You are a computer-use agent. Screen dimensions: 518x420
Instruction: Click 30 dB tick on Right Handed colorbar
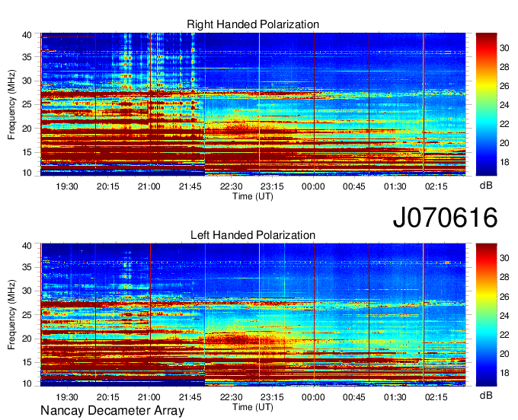click(x=504, y=48)
